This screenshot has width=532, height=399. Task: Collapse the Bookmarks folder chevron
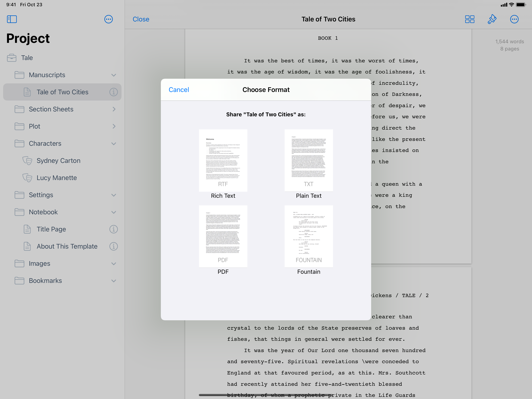coord(114,281)
